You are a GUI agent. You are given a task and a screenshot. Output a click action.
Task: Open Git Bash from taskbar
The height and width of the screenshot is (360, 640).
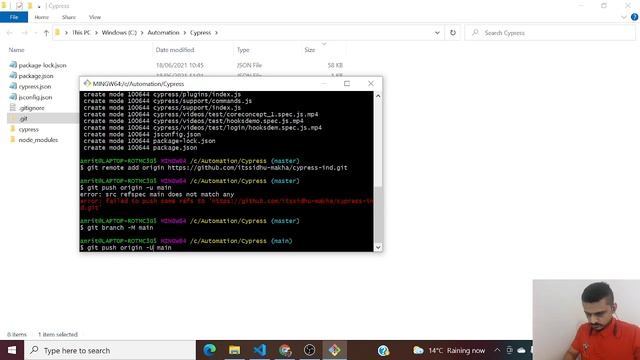pos(334,350)
